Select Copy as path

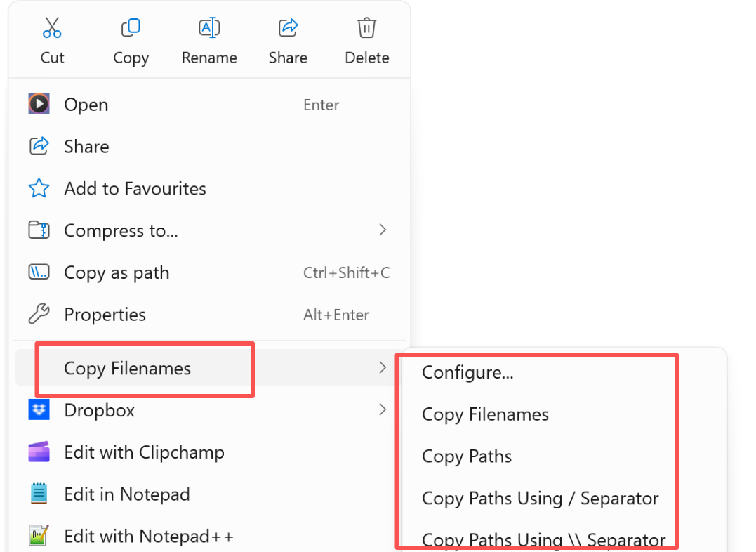pos(116,272)
